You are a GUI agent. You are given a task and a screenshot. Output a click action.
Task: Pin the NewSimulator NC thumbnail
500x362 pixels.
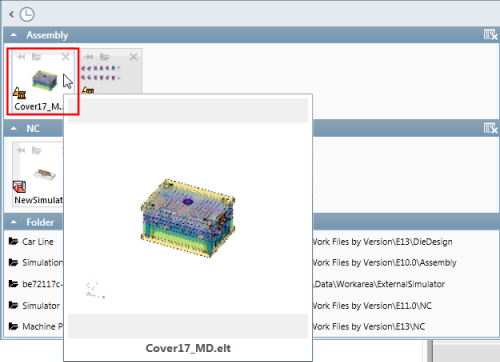tap(21, 150)
